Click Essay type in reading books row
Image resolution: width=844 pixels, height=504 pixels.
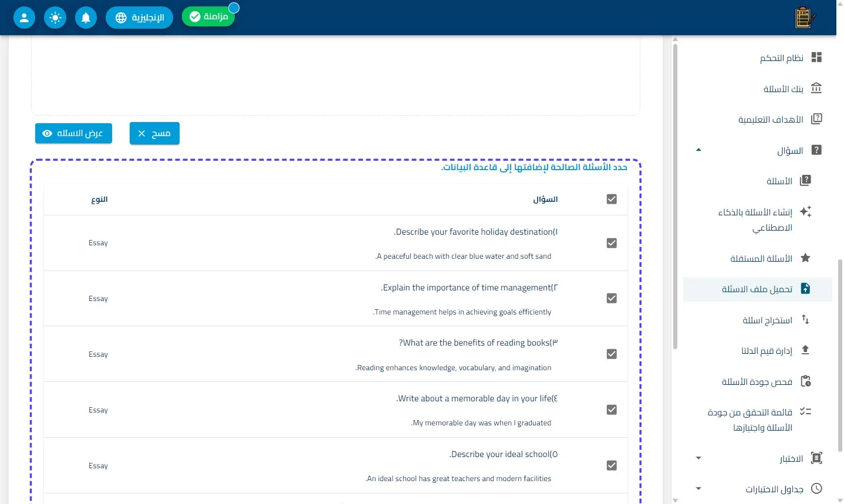(x=98, y=354)
